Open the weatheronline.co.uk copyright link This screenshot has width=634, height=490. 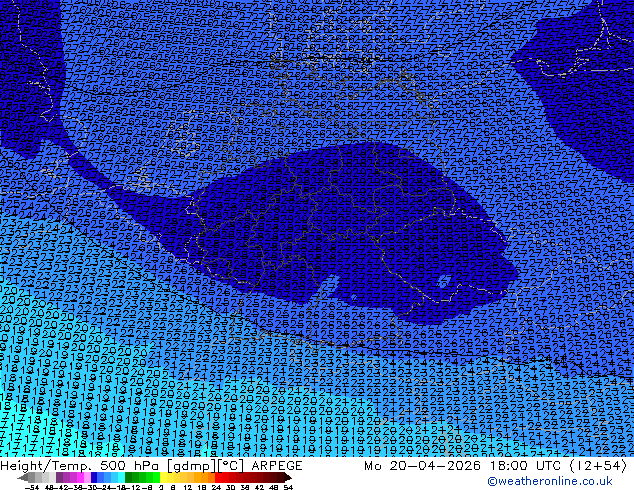(550, 482)
